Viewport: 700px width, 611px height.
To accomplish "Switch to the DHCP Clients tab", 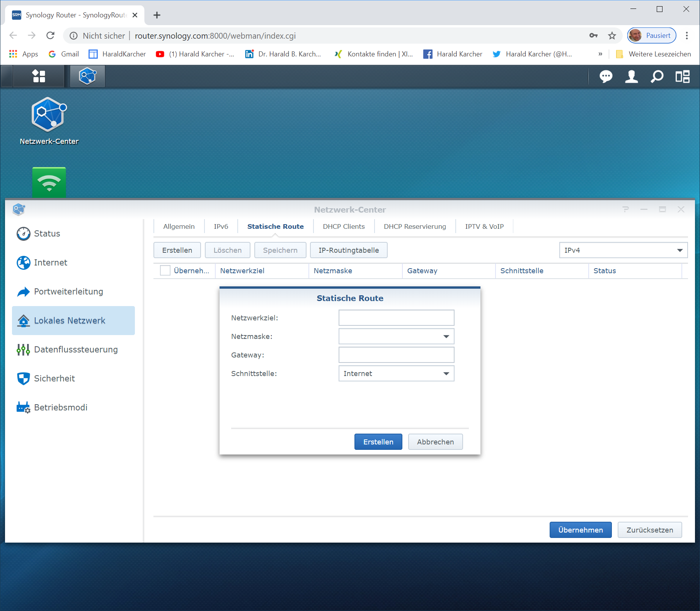I will point(344,226).
